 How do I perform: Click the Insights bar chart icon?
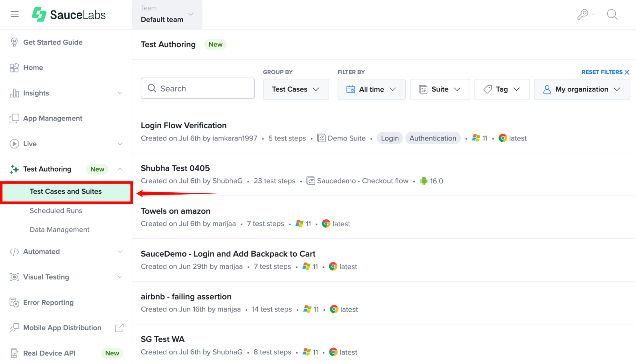click(14, 93)
